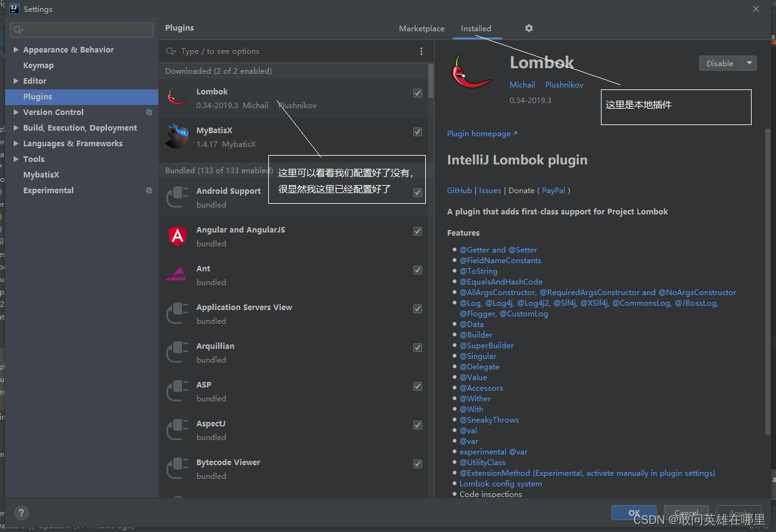Expand the Tools settings node
Viewport: 776px width, 532px height.
pos(16,159)
